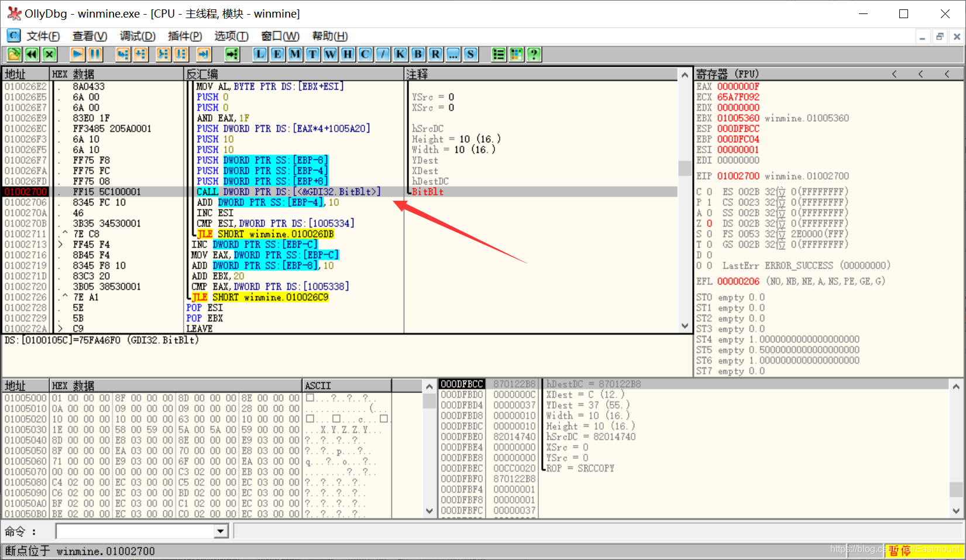
Task: Toggle the Z flag value in registers
Action: pos(709,224)
